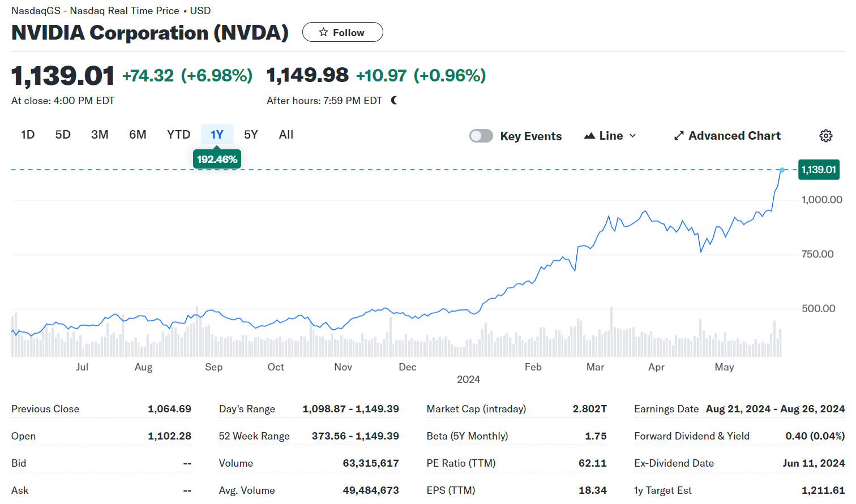
Task: Open the Line chart type dropdown
Action: click(610, 136)
